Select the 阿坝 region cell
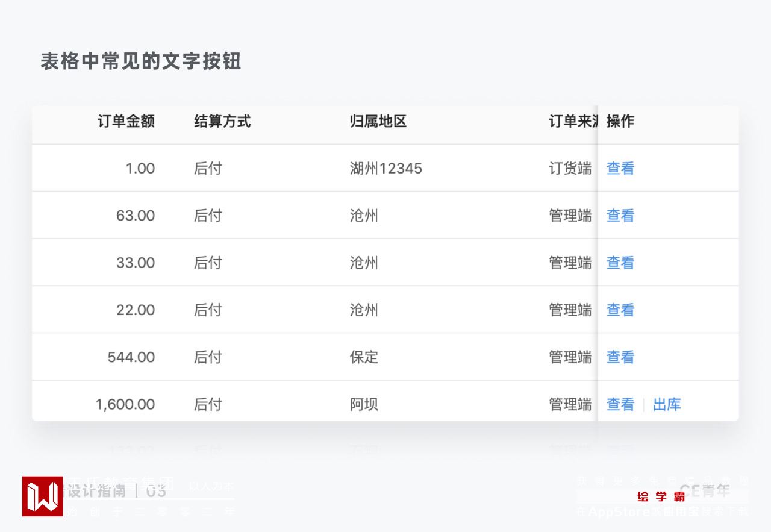Image resolution: width=771 pixels, height=532 pixels. click(x=364, y=404)
